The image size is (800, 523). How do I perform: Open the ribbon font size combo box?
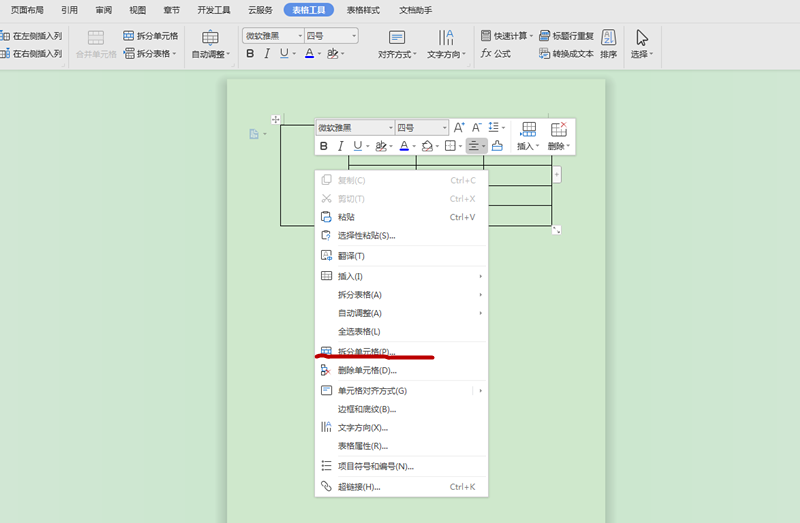331,36
